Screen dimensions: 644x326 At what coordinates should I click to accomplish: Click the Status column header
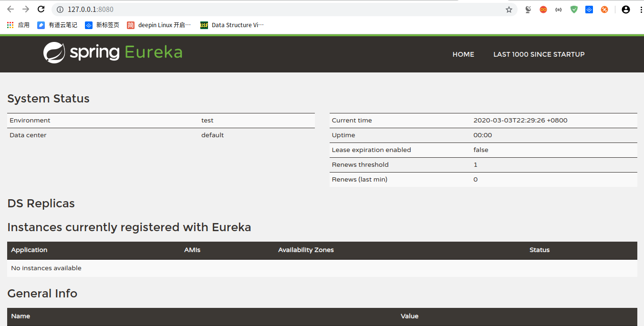coord(540,250)
